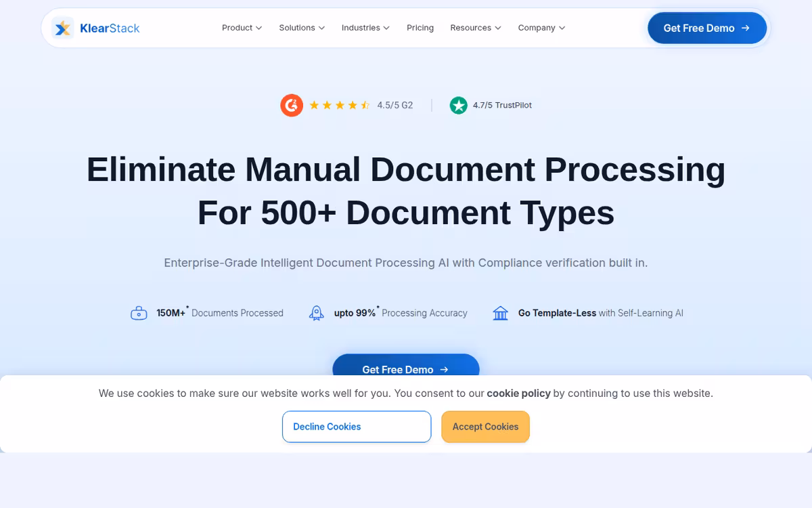Viewport: 812px width, 508px height.
Task: Click the TrustPilot star icon
Action: pyautogui.click(x=459, y=105)
